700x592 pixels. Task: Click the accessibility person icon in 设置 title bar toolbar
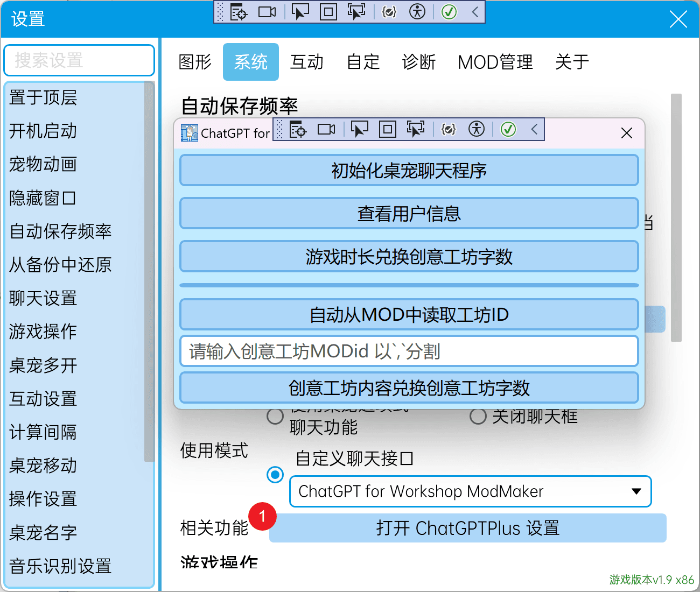tap(417, 12)
